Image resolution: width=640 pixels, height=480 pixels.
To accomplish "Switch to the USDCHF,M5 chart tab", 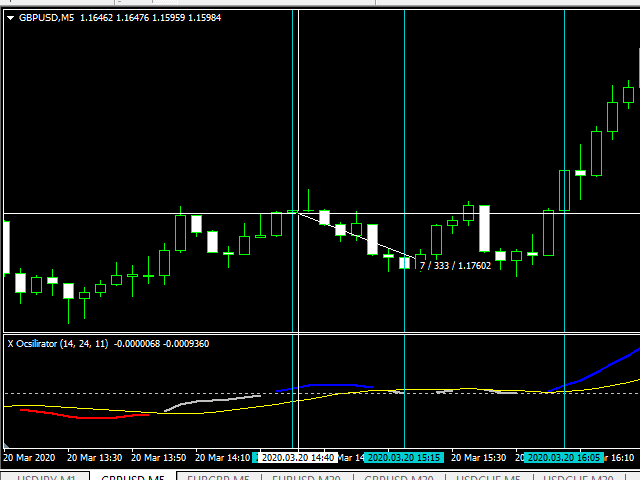I will point(488,477).
